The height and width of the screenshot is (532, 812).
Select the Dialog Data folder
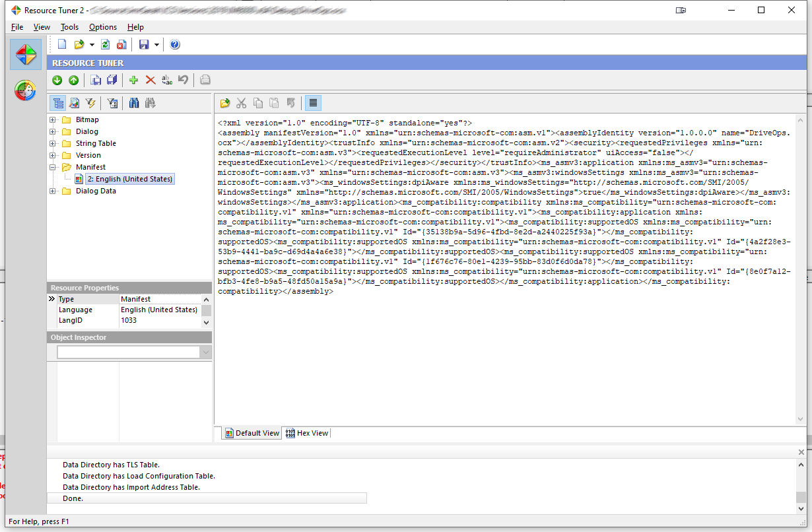(96, 191)
